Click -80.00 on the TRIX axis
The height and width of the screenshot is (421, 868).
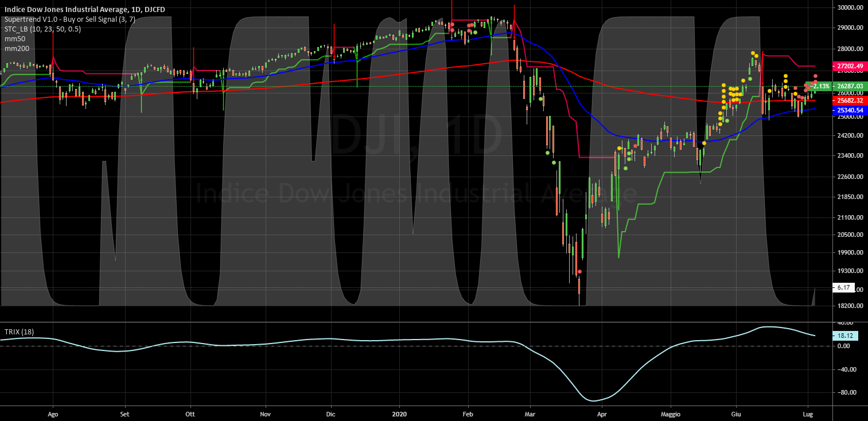(x=847, y=393)
